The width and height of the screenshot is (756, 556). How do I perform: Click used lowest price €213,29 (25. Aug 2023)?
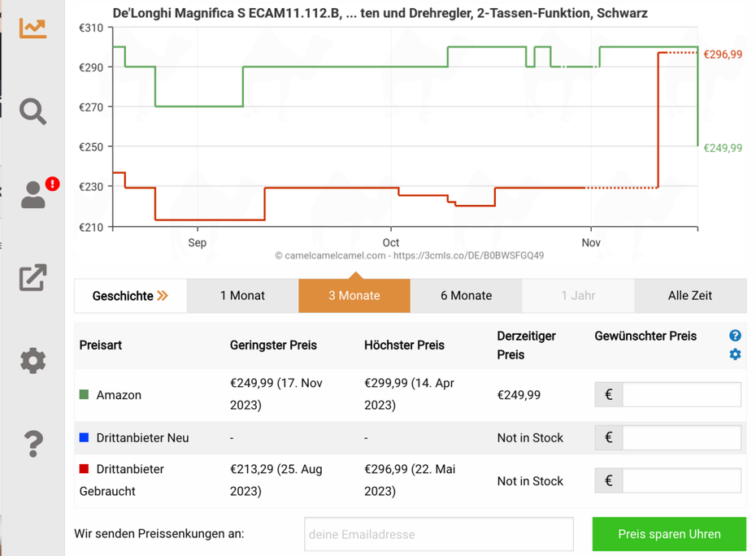point(276,480)
